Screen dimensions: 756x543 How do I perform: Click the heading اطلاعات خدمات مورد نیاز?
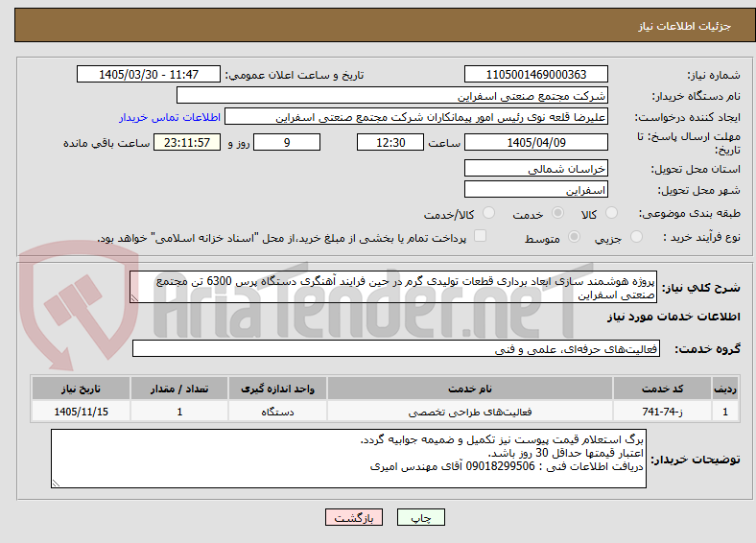673,317
